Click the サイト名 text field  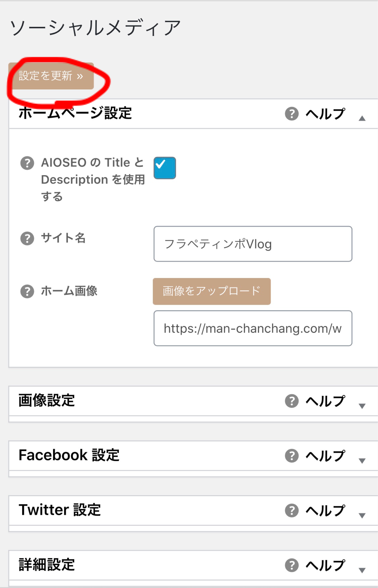click(x=253, y=244)
